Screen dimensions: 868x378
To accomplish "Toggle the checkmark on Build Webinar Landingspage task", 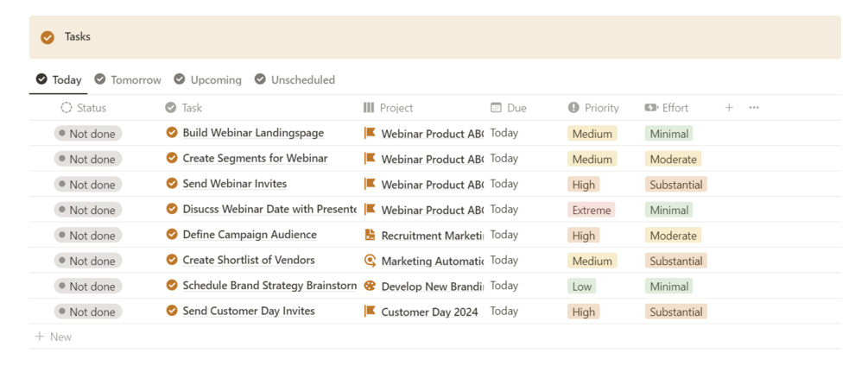I will tap(172, 133).
